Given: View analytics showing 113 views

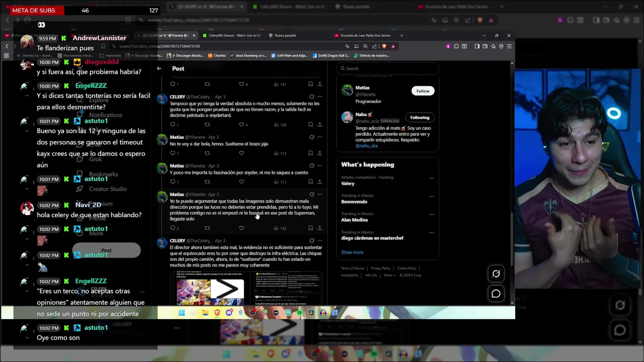Looking at the screenshot, I should click(x=280, y=153).
